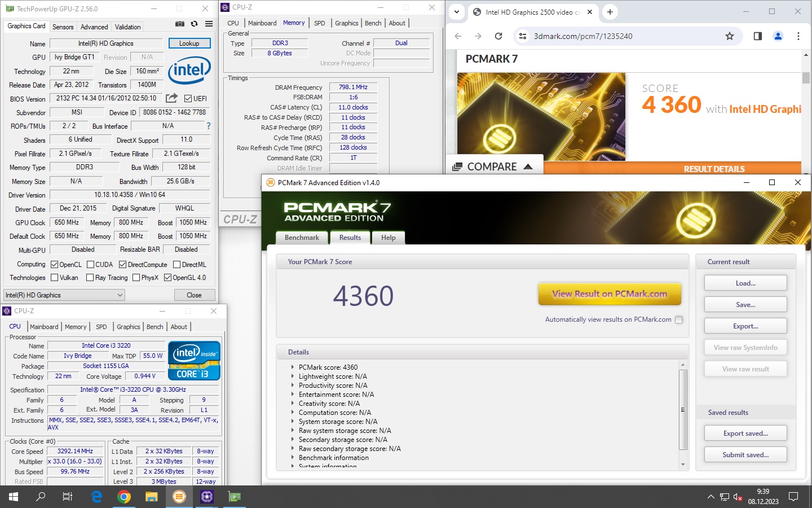This screenshot has height=508, width=812.
Task: Click muted volume icon in system tray
Action: (738, 497)
